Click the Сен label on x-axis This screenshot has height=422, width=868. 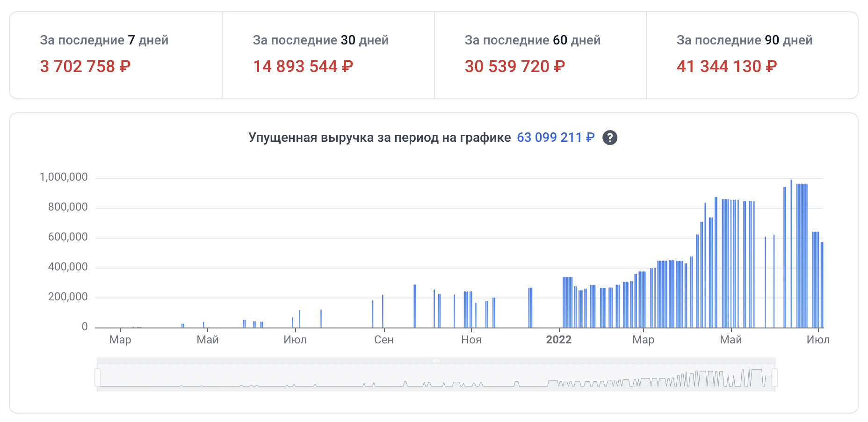pos(384,340)
